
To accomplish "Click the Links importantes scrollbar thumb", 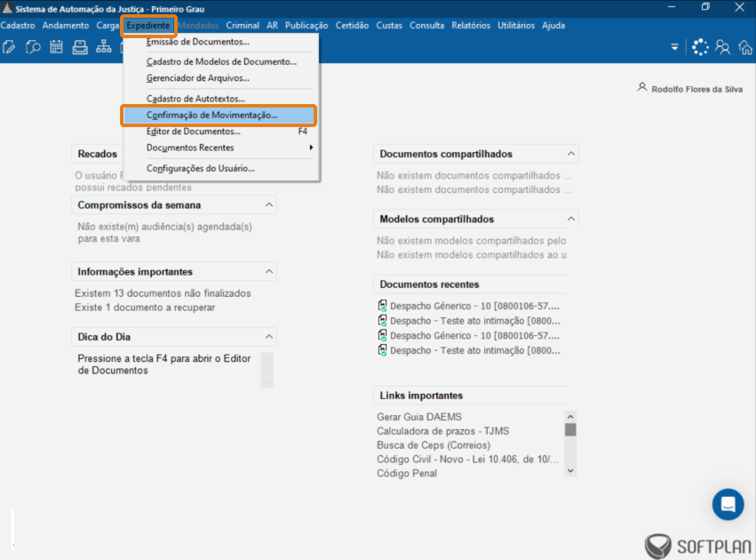I will point(570,429).
